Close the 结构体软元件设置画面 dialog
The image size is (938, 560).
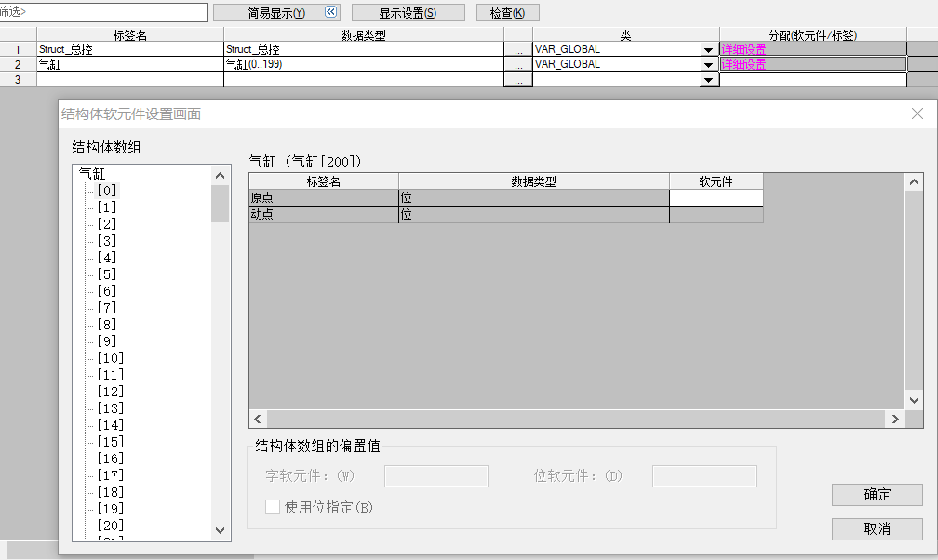(918, 113)
